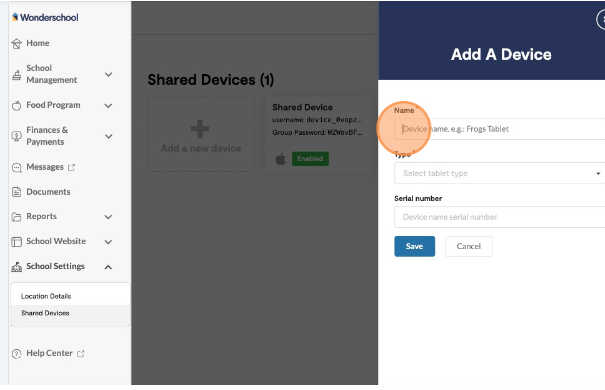Click the School Website layout icon
This screenshot has width=605, height=390.
[16, 242]
